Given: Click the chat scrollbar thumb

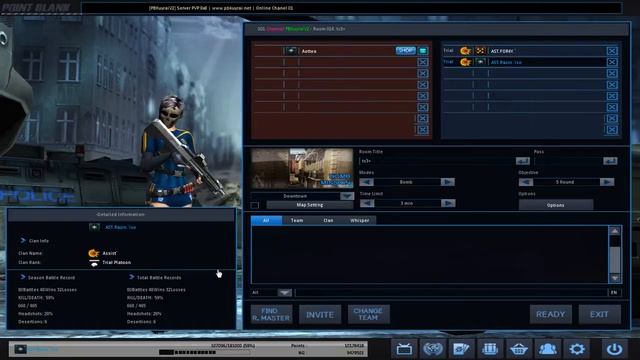Looking at the screenshot, I should click(615, 260).
